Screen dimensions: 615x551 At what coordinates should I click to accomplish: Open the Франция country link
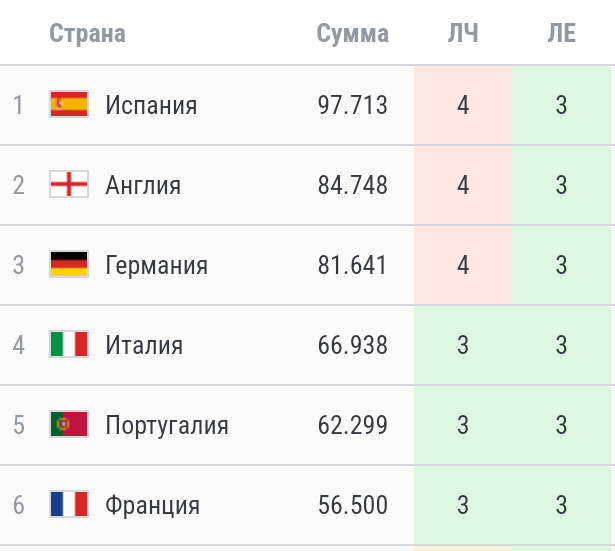tap(153, 505)
